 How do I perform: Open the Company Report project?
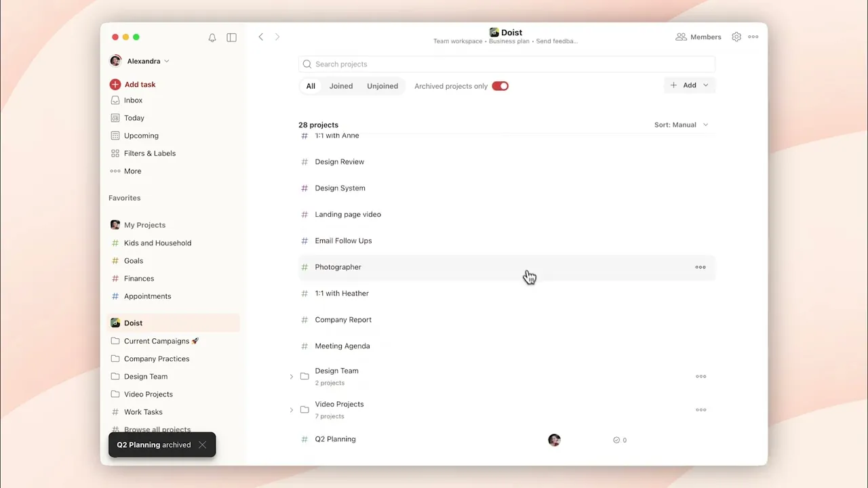pyautogui.click(x=507, y=319)
